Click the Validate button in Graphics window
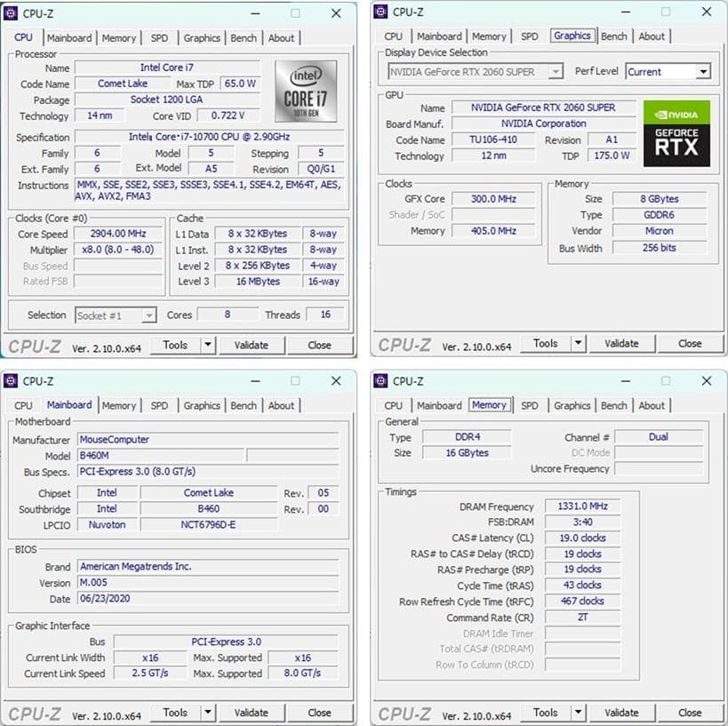The image size is (728, 726). tap(621, 343)
